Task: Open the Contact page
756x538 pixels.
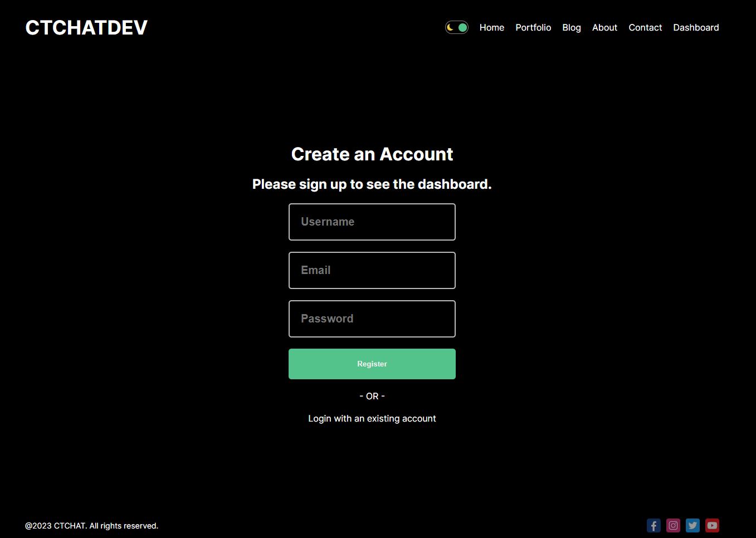Action: click(x=645, y=27)
